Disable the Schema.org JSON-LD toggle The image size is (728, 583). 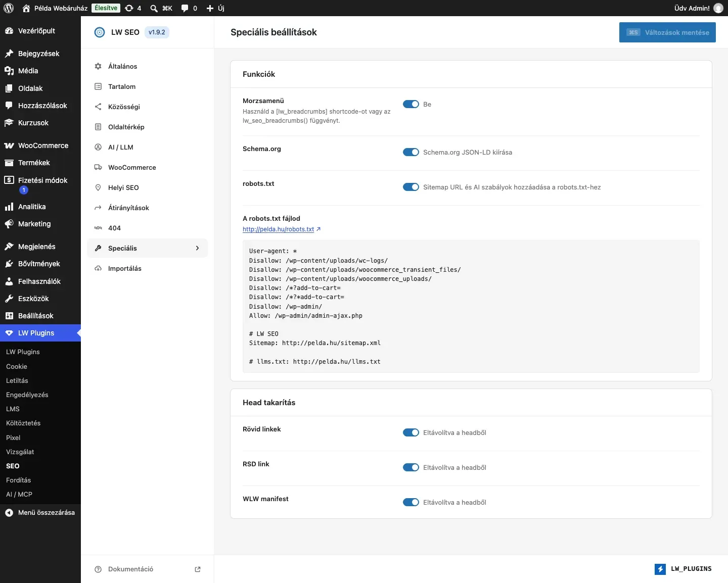pos(411,152)
